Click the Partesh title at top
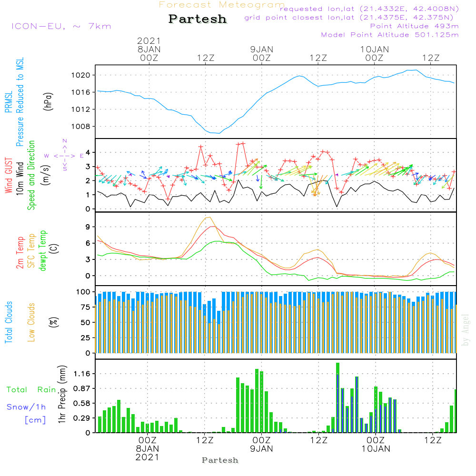Image resolution: width=476 pixels, height=476 pixels. [198, 19]
